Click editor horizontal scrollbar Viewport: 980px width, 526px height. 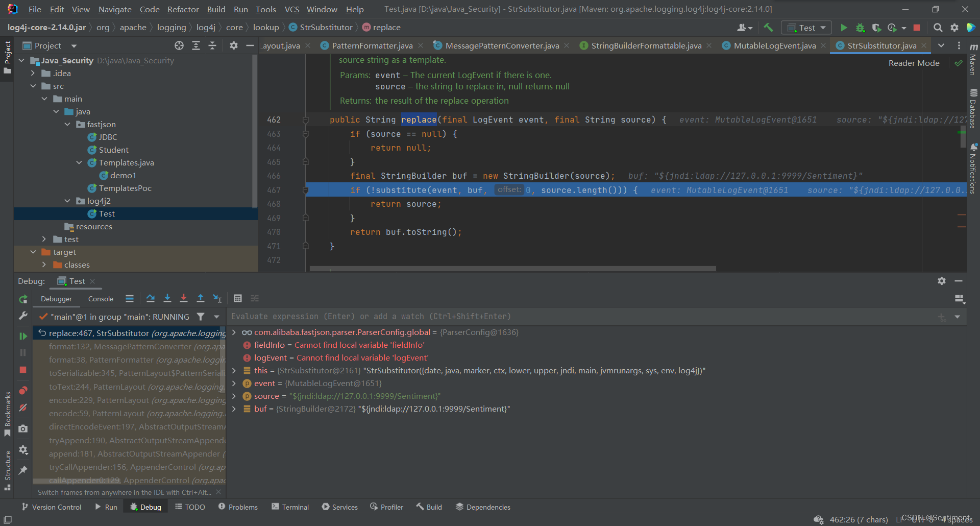512,268
